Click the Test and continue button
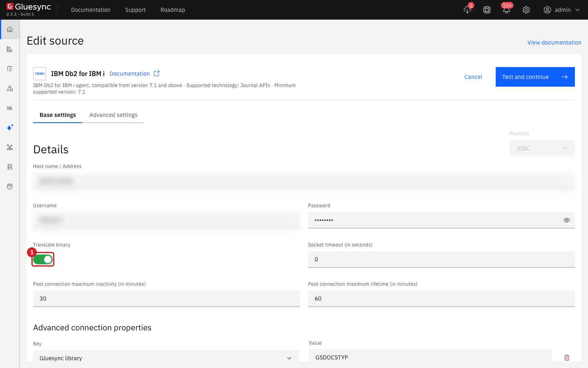 click(x=535, y=77)
